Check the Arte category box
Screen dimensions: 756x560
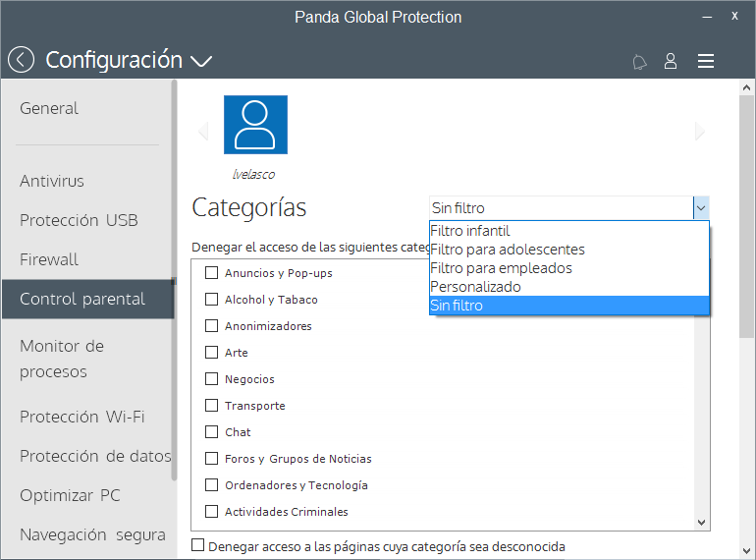pos(212,353)
